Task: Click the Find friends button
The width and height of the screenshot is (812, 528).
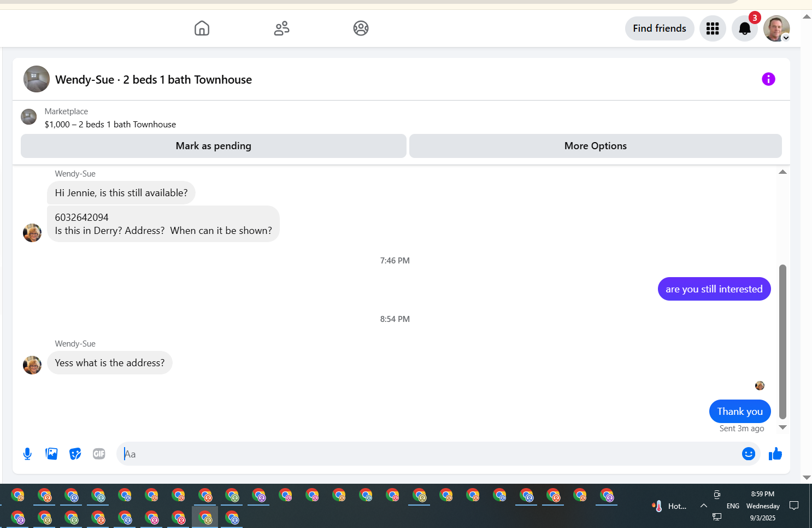Action: tap(660, 28)
